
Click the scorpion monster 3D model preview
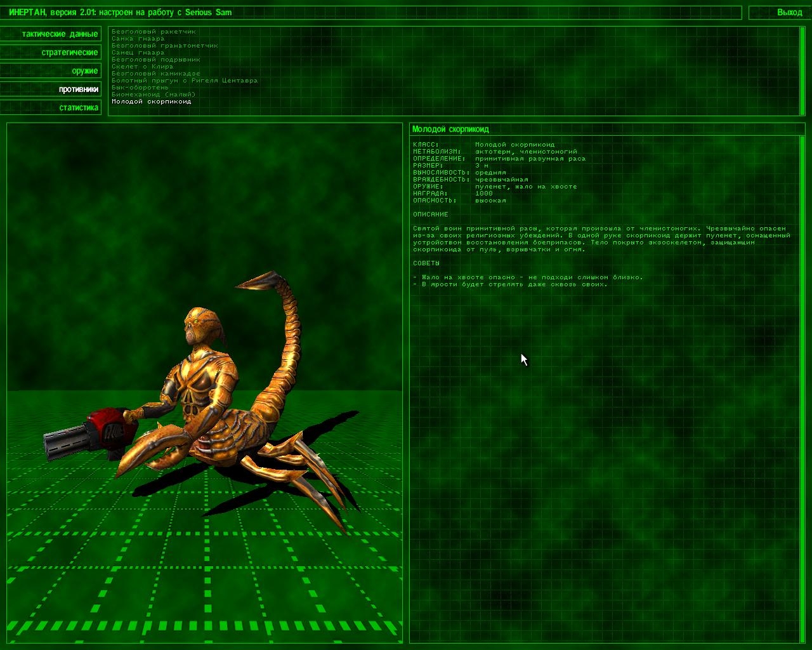pyautogui.click(x=204, y=383)
